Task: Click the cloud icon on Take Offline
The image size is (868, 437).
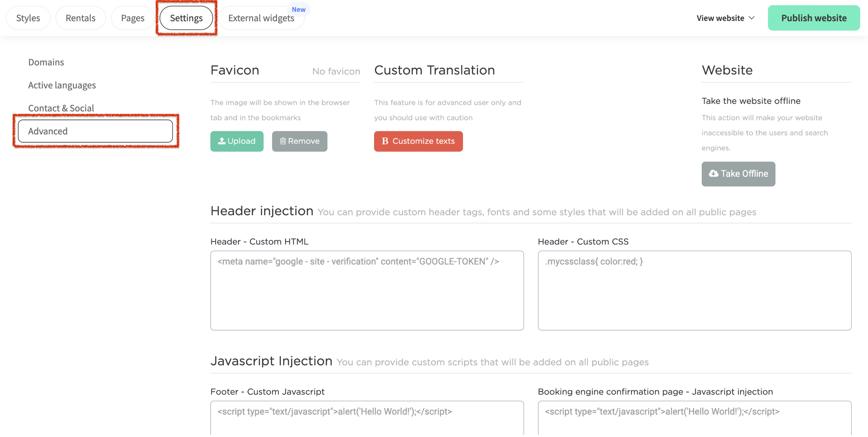Action: (713, 173)
